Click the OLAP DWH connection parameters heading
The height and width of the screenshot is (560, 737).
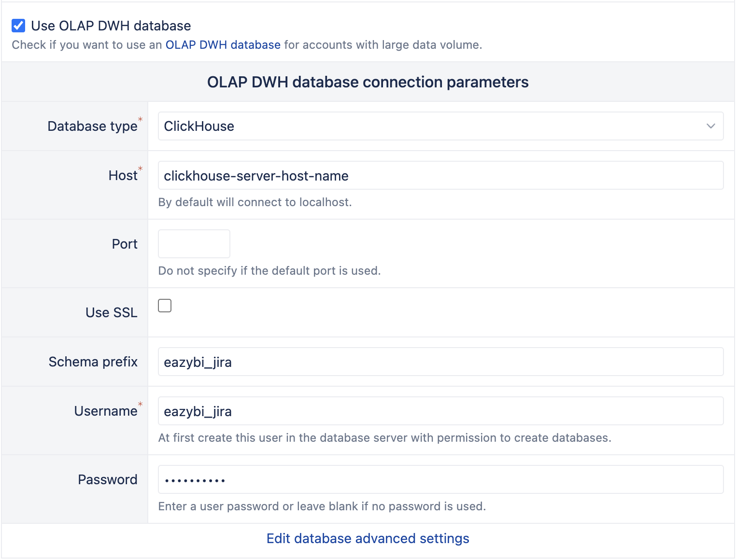pyautogui.click(x=368, y=82)
